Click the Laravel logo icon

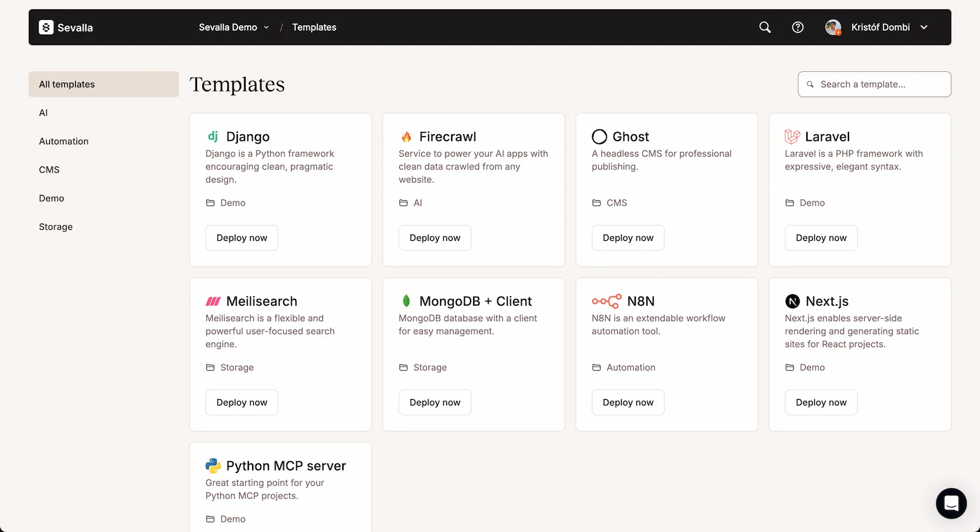pyautogui.click(x=792, y=137)
